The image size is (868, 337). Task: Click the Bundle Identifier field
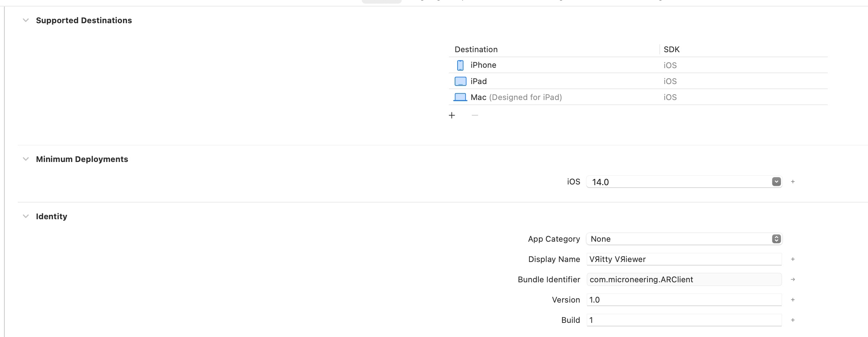(x=684, y=279)
